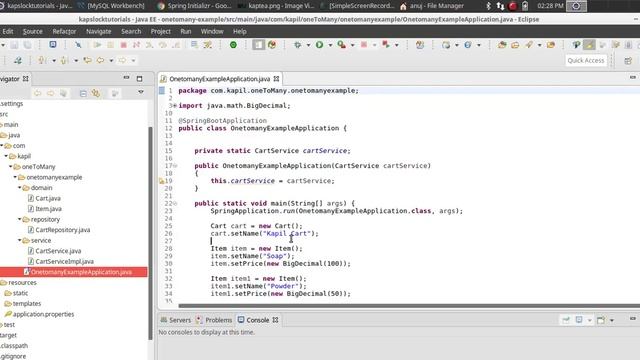
Task: Click the Navigator vertical scrollbar
Action: (150, 233)
